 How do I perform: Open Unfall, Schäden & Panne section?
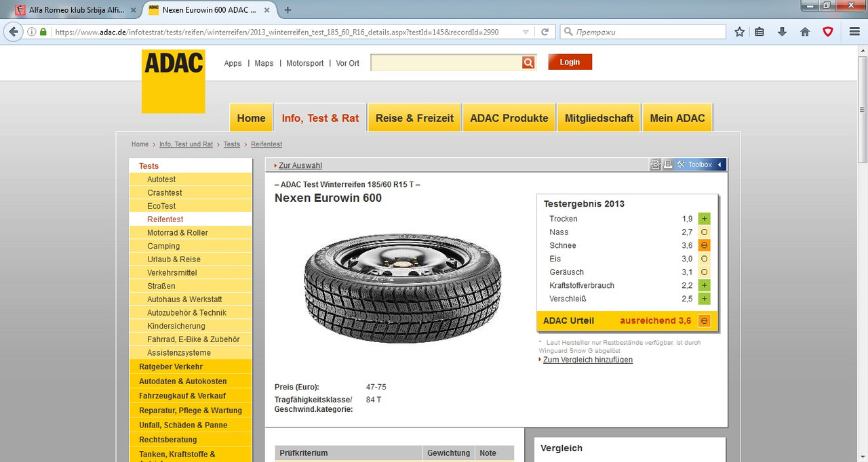pos(191,425)
